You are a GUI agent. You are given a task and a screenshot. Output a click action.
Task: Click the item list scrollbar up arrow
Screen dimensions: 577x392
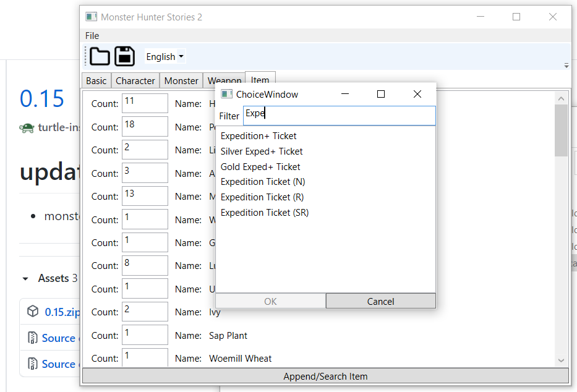561,98
